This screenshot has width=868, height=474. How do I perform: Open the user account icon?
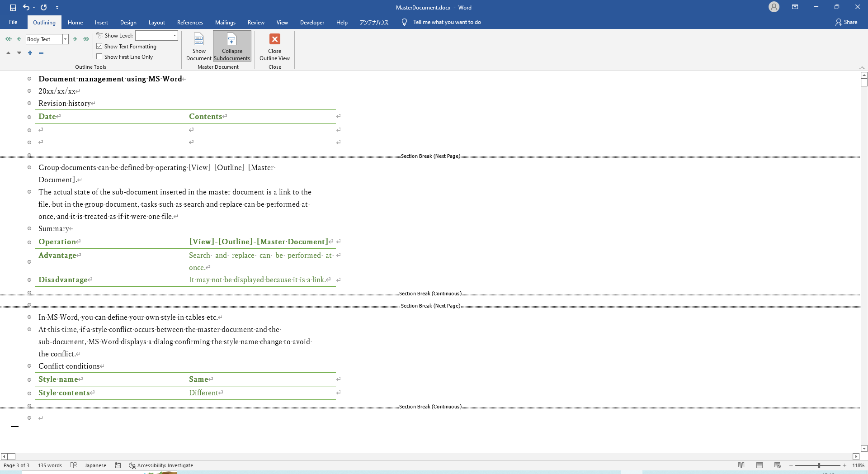tap(774, 7)
